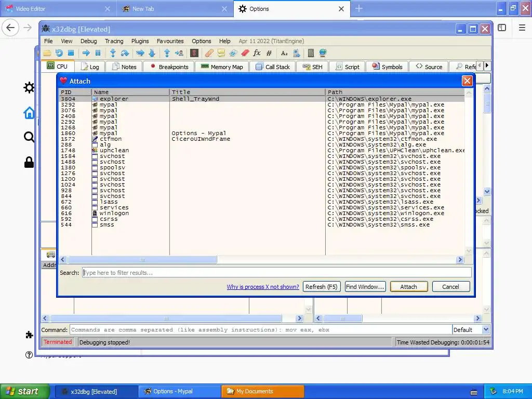Click the Open file folder icon in x32dbg toolbar
Screen dimensions: 532x399
pyautogui.click(x=47, y=53)
